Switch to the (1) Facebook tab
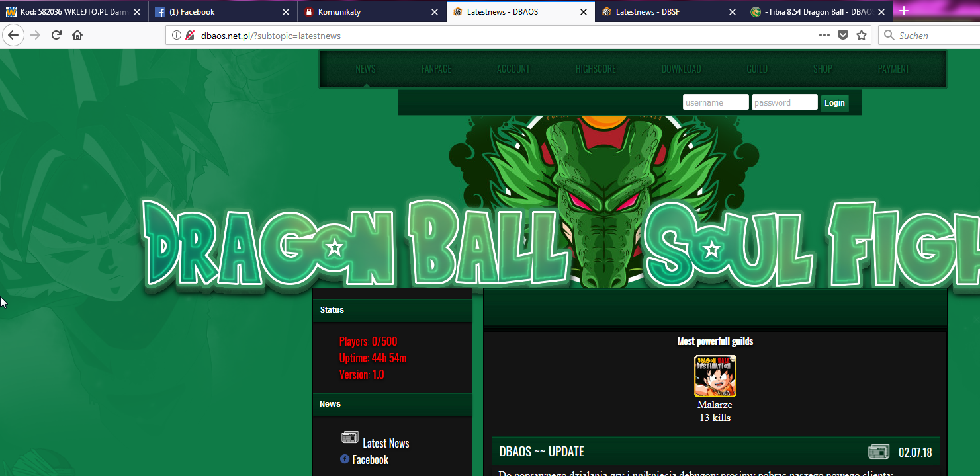The height and width of the screenshot is (476, 980). tap(223, 12)
